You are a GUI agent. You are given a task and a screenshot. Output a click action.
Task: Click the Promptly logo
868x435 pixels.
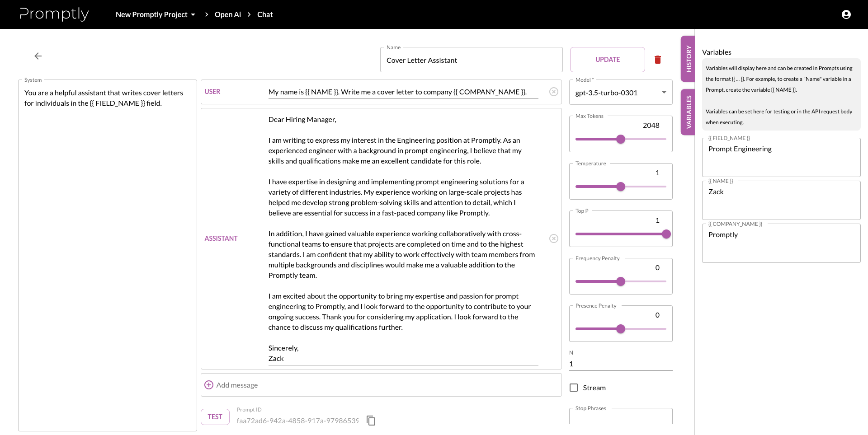pyautogui.click(x=54, y=14)
